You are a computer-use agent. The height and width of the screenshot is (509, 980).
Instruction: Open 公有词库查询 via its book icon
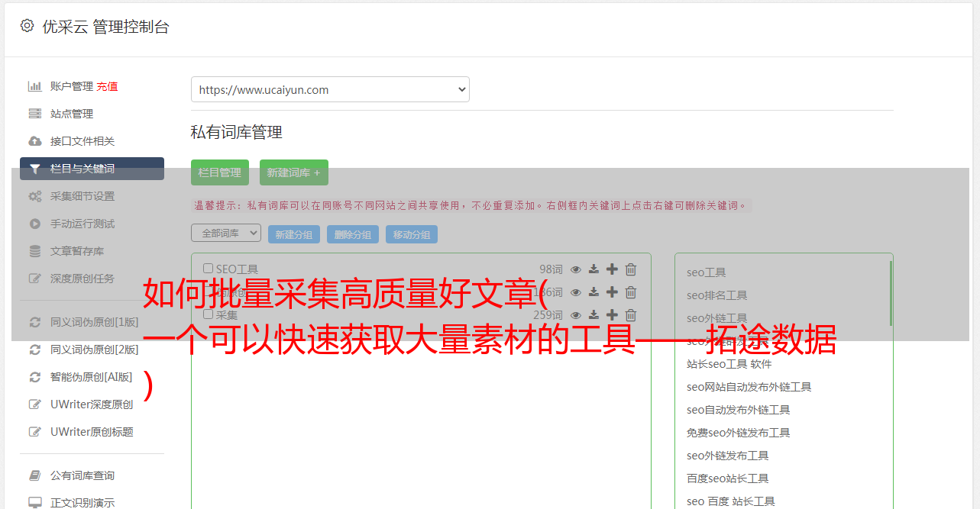(x=35, y=475)
